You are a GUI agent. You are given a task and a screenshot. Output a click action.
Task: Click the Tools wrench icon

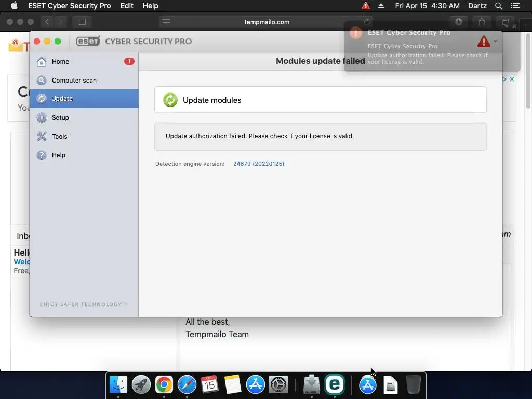point(42,137)
